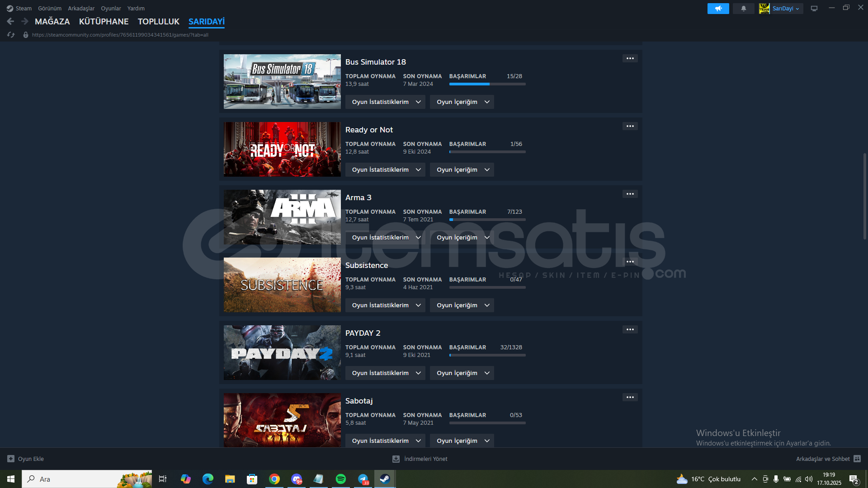868x488 pixels.
Task: Click the Subsistence game title link
Action: coord(366,265)
